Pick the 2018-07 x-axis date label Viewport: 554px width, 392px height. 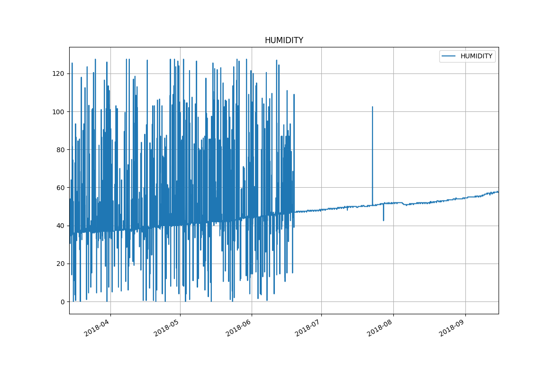308,326
